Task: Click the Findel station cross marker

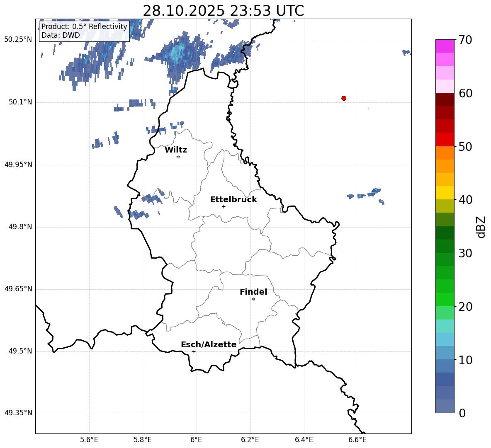Action: coord(253,299)
